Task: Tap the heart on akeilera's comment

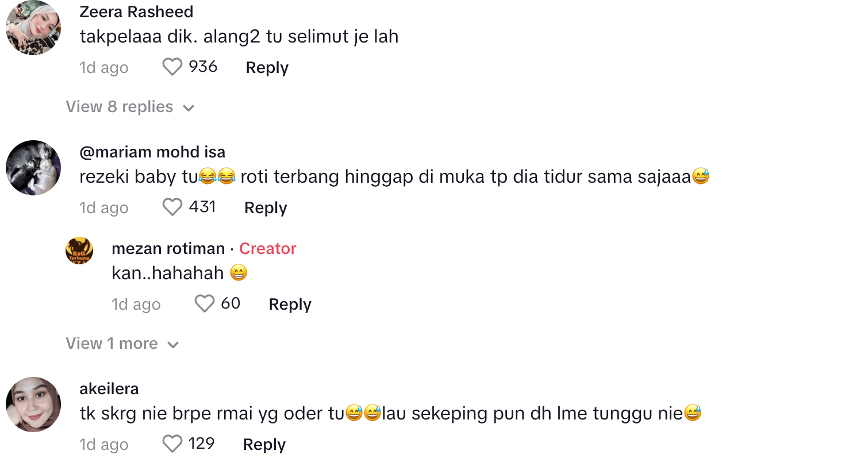Action: [x=172, y=444]
